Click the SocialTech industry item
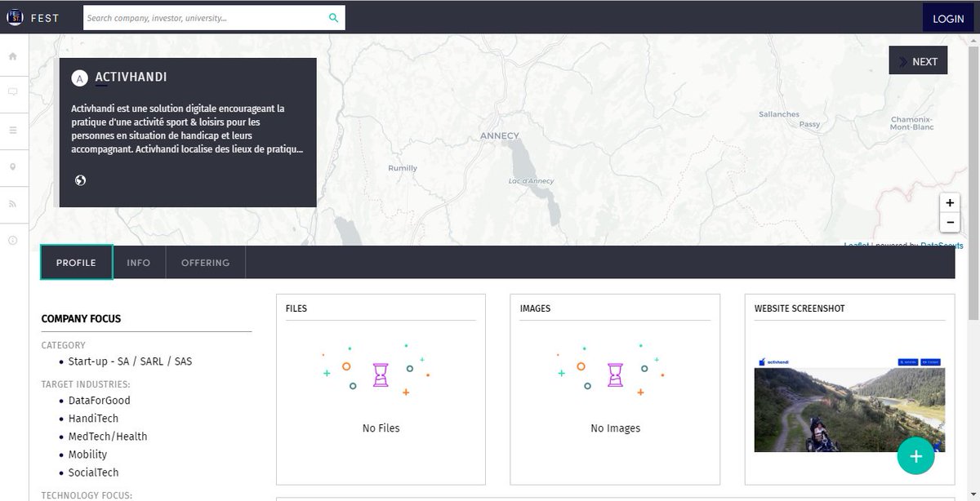The height and width of the screenshot is (501, 980). click(93, 472)
